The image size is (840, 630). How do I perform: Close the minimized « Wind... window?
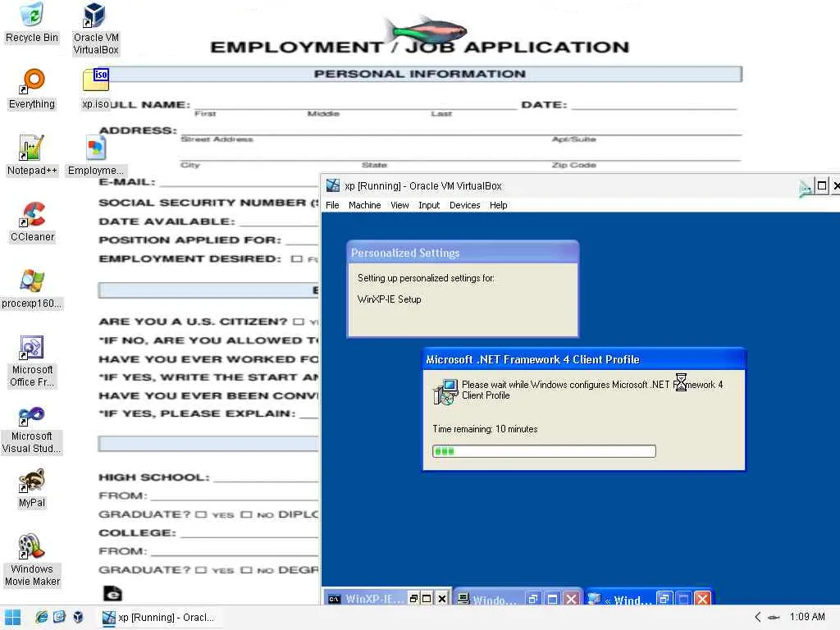click(702, 599)
